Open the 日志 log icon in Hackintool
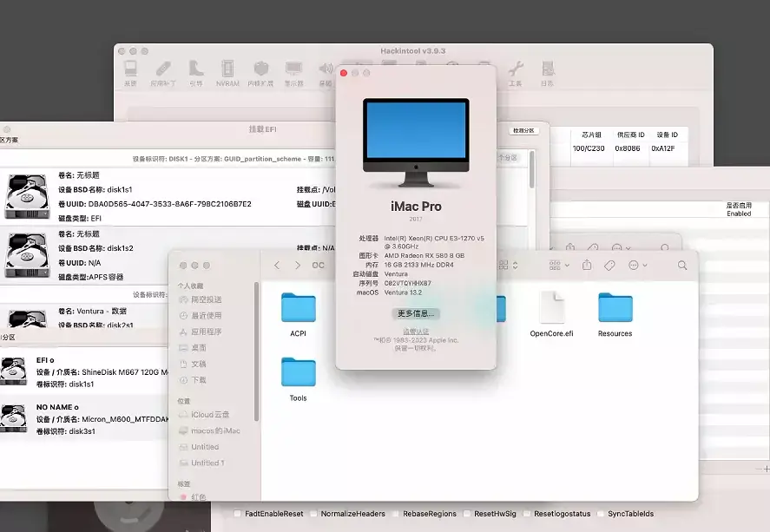The height and width of the screenshot is (532, 770). [x=548, y=74]
